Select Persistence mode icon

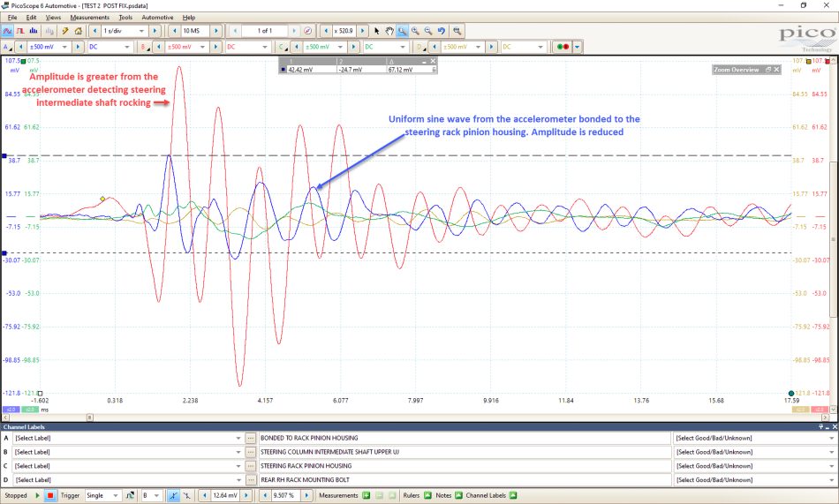(x=20, y=31)
